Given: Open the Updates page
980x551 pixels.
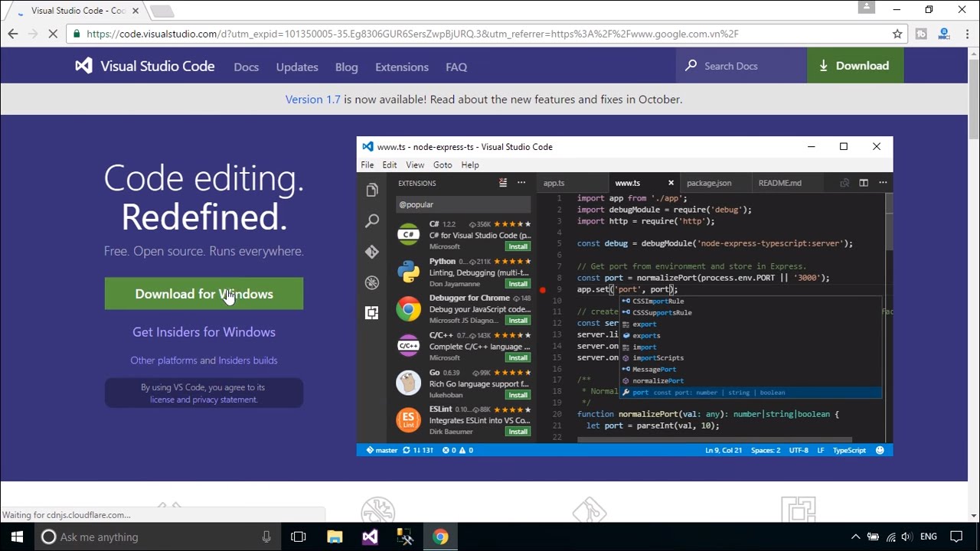Looking at the screenshot, I should [297, 67].
